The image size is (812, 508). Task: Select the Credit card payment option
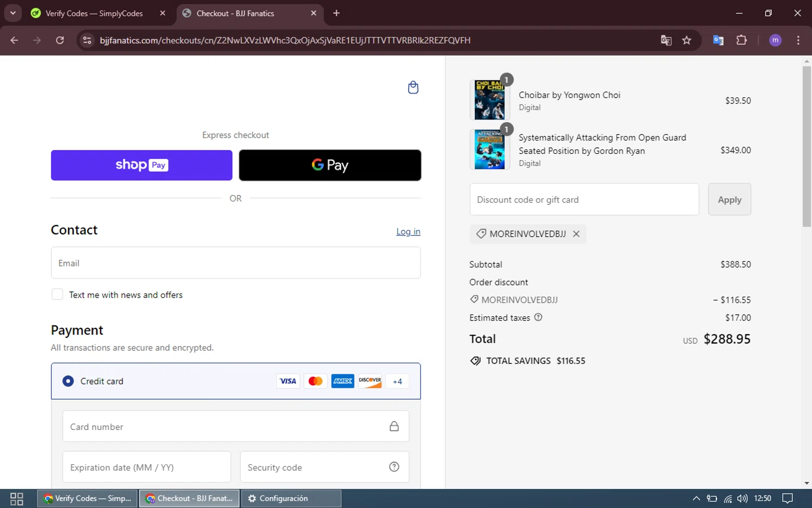tap(68, 381)
